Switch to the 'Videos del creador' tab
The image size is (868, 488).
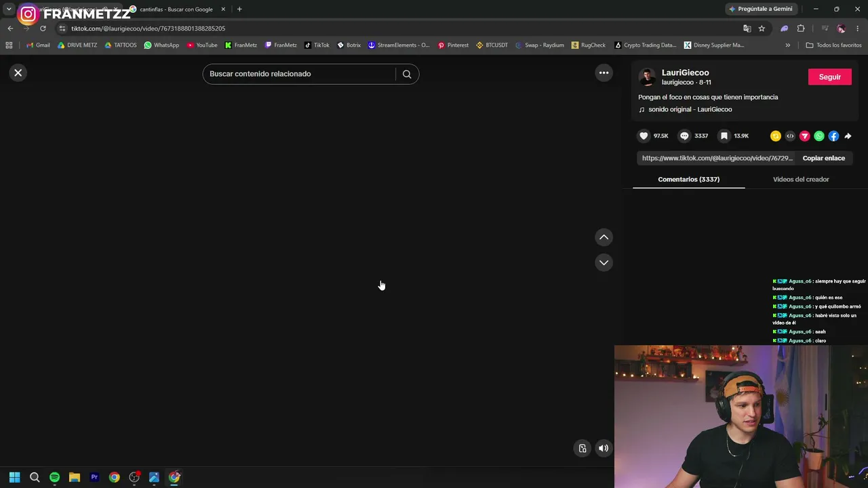point(801,179)
